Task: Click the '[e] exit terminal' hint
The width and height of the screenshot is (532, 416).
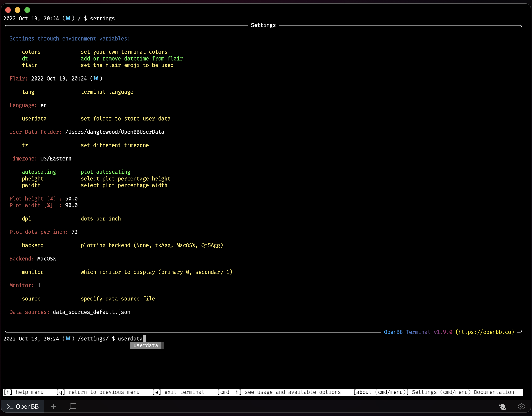Action: coord(178,392)
